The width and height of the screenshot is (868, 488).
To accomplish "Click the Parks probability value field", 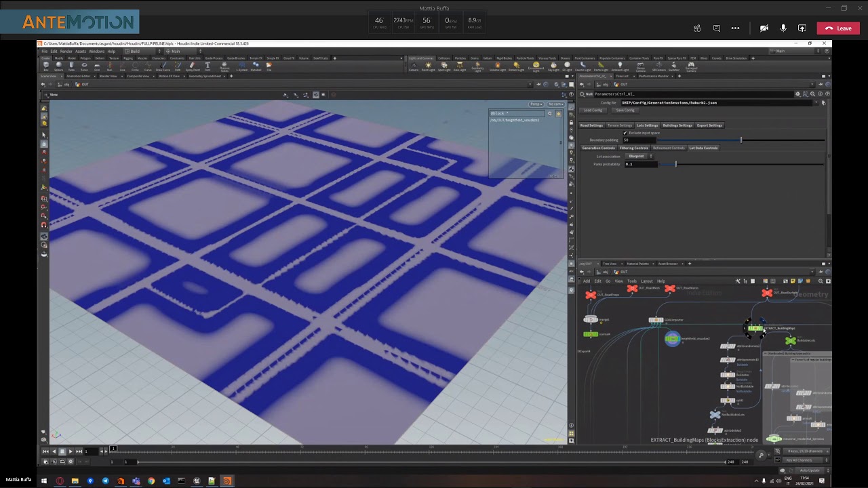I will point(641,164).
